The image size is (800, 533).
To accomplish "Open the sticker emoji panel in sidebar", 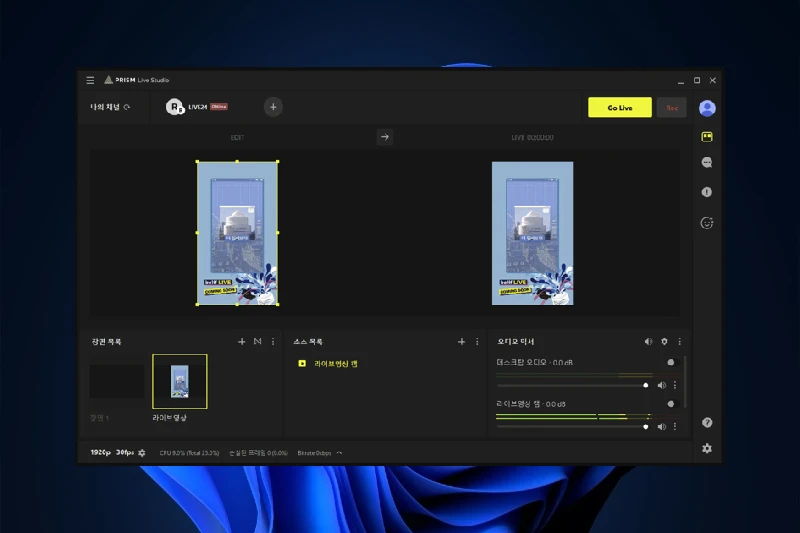I will [707, 222].
